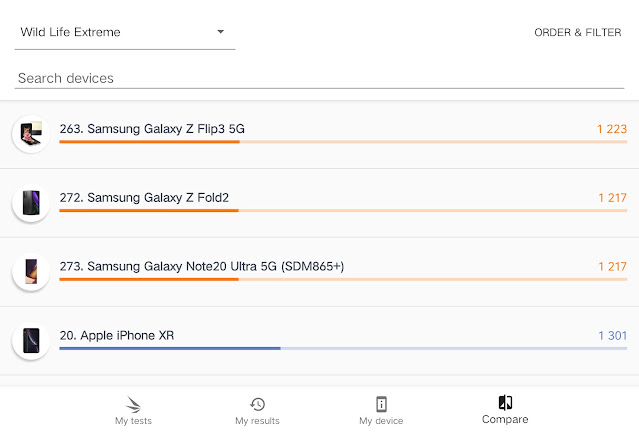Click the 1 223 score for Z Flip3
This screenshot has width=639, height=434.
(611, 129)
